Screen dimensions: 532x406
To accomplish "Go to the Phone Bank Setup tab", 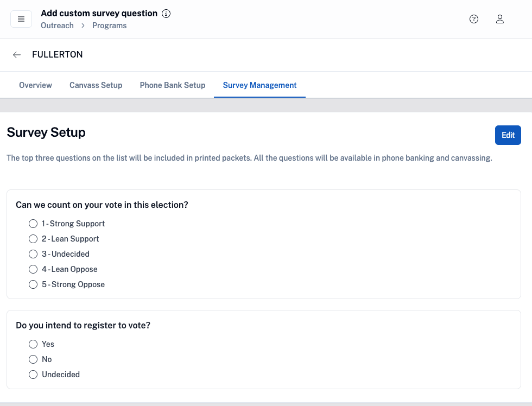I will click(173, 85).
